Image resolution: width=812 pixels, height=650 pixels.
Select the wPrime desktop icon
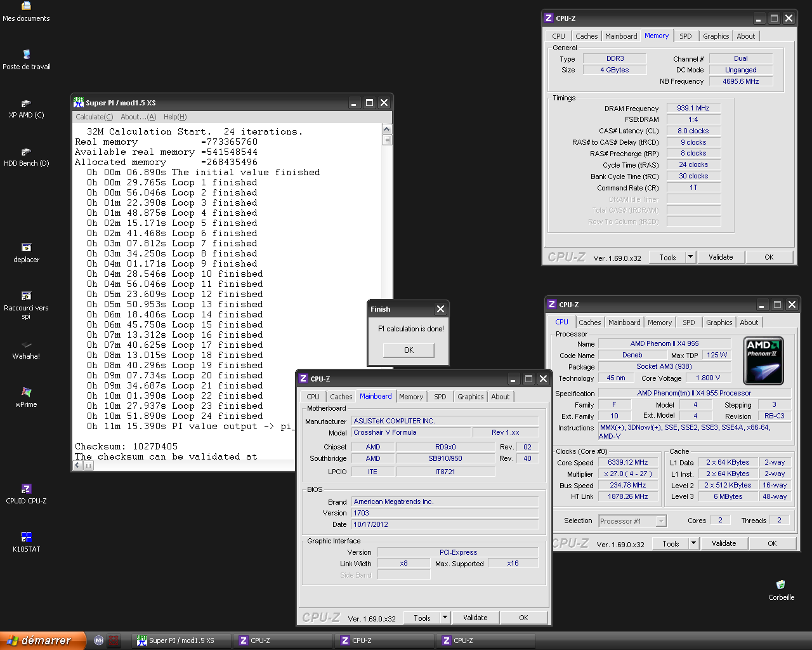click(26, 398)
